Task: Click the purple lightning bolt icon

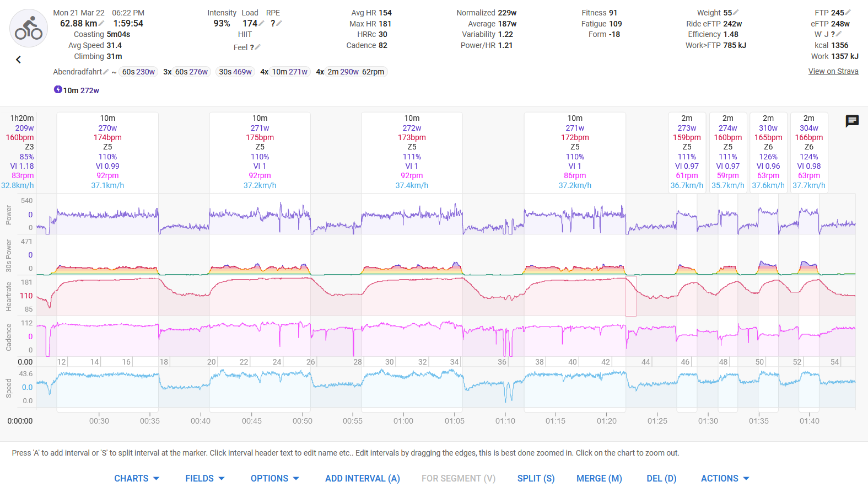Action: click(58, 90)
